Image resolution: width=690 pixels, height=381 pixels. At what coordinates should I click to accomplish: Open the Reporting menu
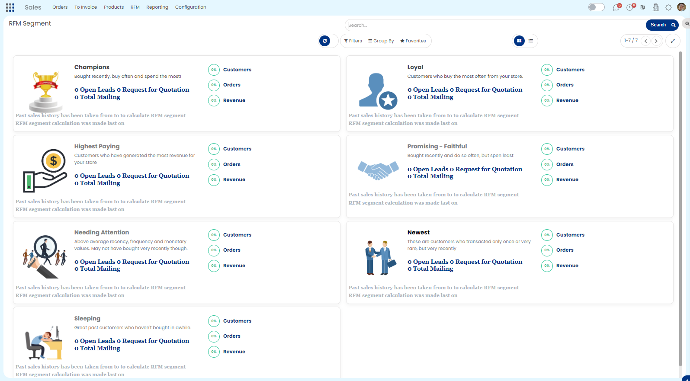[x=157, y=7]
